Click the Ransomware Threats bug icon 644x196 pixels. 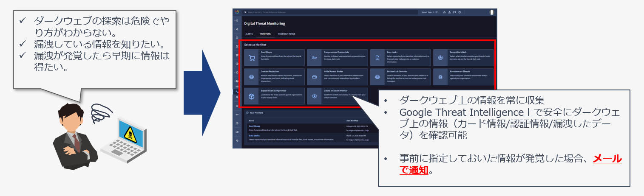point(440,77)
